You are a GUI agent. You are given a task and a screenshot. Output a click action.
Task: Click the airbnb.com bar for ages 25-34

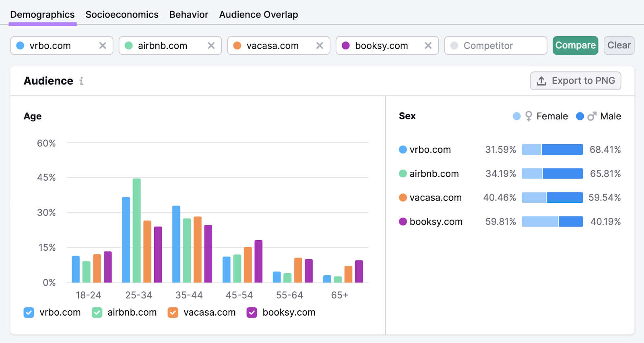137,231
